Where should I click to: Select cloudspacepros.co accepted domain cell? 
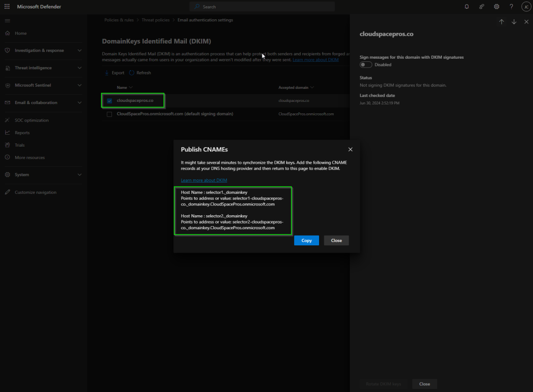pyautogui.click(x=294, y=101)
